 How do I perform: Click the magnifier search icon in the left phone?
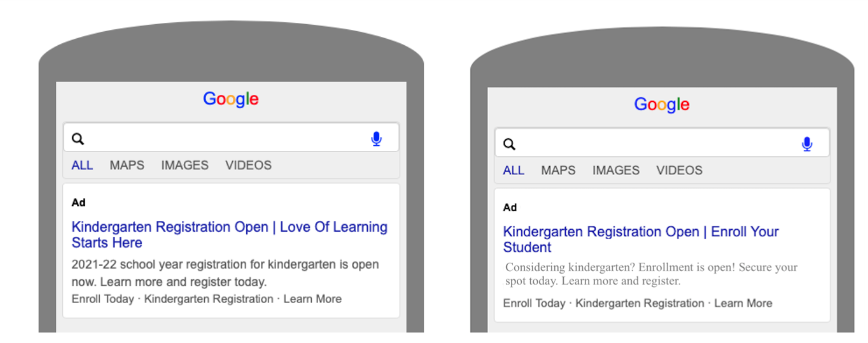tap(78, 139)
